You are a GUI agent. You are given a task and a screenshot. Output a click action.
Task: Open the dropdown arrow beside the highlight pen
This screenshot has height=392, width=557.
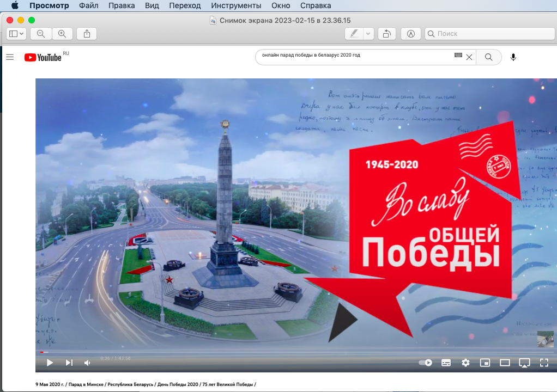click(x=368, y=34)
